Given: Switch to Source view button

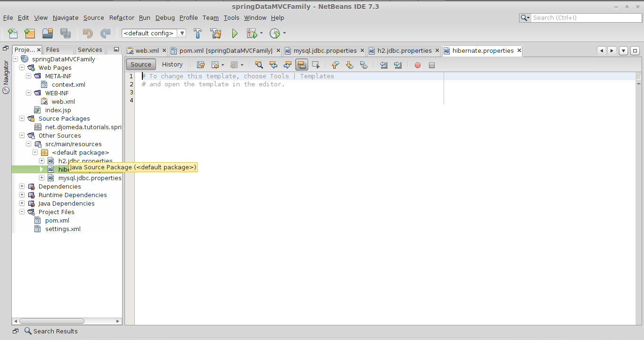Looking at the screenshot, I should tap(141, 65).
